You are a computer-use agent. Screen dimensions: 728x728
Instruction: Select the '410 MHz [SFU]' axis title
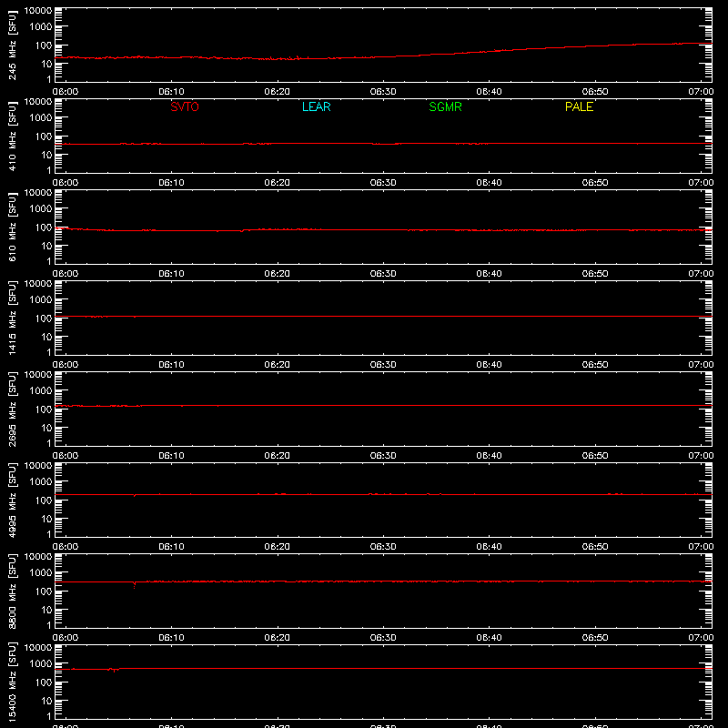coord(12,136)
